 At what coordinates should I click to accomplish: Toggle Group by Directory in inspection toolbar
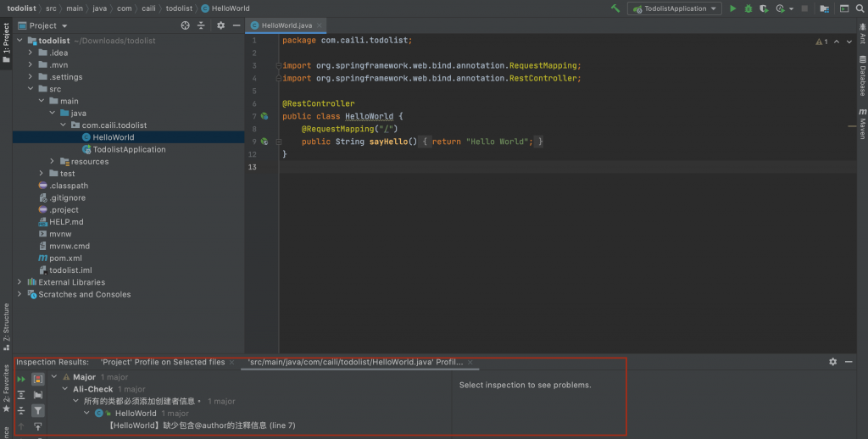point(37,395)
